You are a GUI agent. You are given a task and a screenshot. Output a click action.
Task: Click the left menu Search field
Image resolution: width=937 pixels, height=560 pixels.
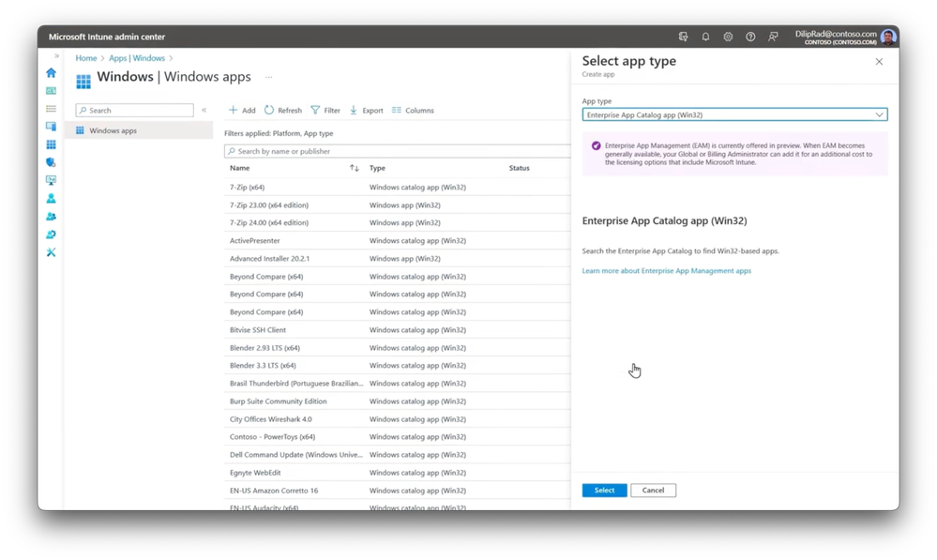[x=134, y=110]
